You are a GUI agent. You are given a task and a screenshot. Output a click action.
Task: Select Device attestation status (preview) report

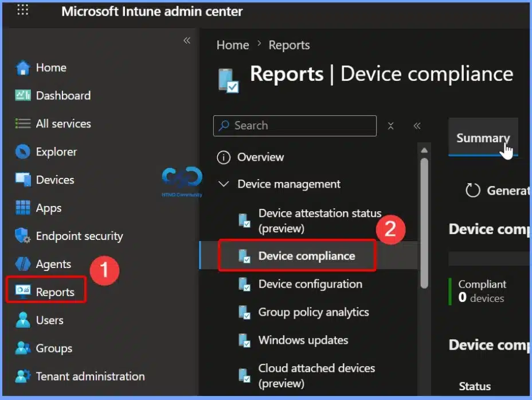320,221
